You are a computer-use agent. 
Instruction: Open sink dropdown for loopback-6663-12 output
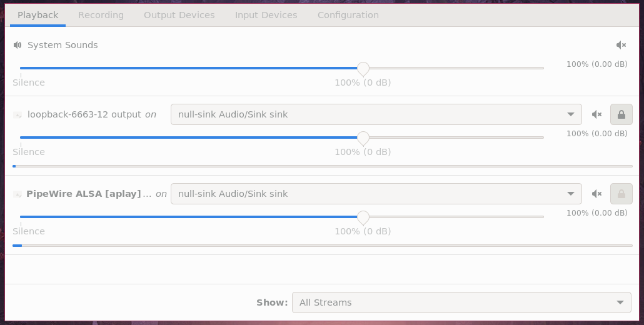[x=376, y=114]
